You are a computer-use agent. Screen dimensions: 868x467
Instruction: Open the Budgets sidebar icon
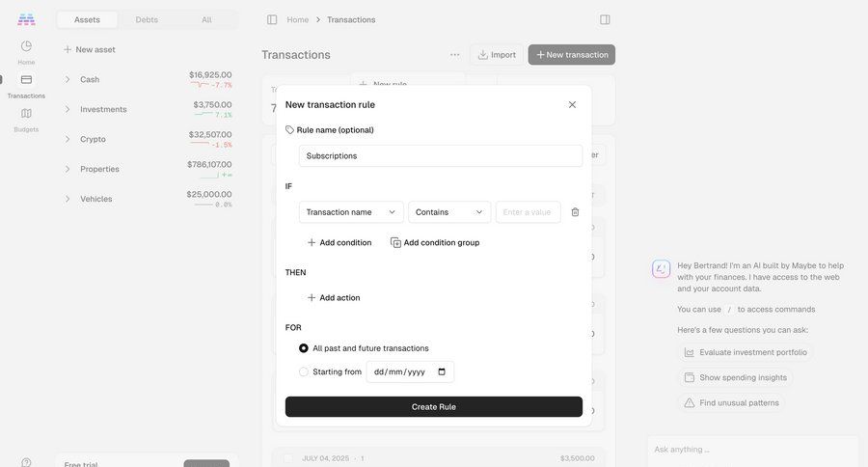point(26,114)
